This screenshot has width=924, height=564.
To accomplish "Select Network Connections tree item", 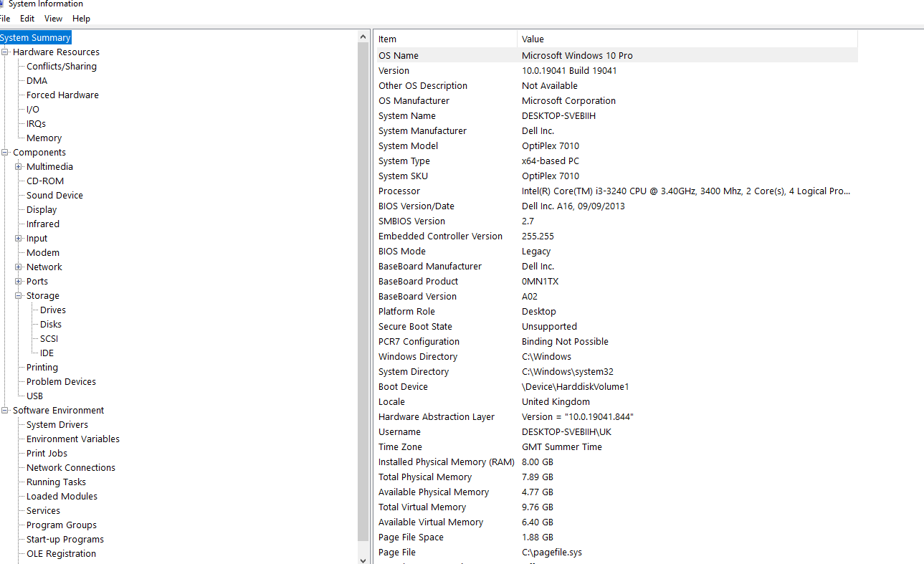I will 71,468.
